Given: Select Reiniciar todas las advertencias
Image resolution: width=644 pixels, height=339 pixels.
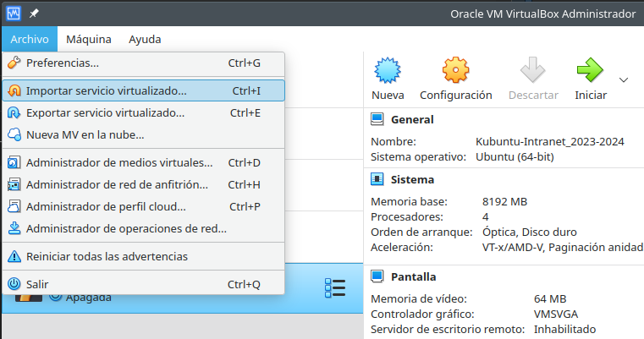Looking at the screenshot, I should click(107, 256).
